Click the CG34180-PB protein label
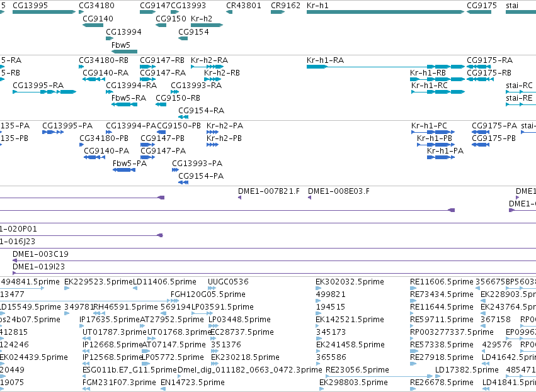This screenshot has width=536, height=392. coord(105,138)
